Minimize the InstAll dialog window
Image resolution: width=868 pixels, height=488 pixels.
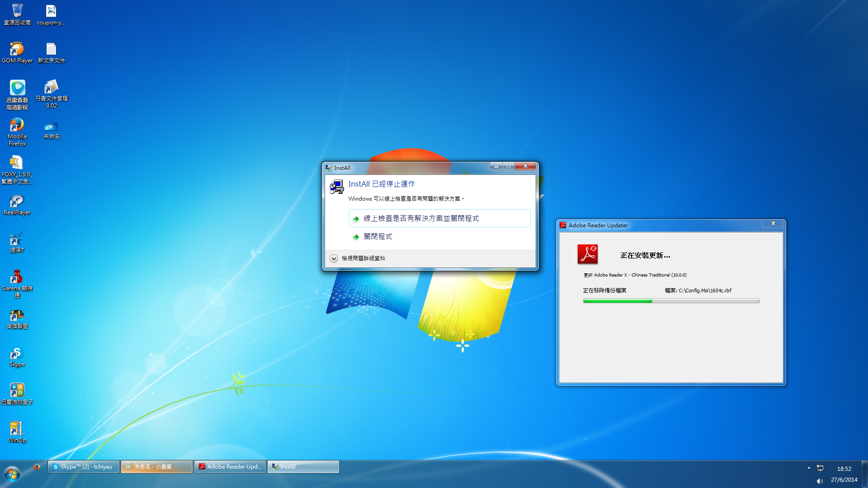coord(496,166)
